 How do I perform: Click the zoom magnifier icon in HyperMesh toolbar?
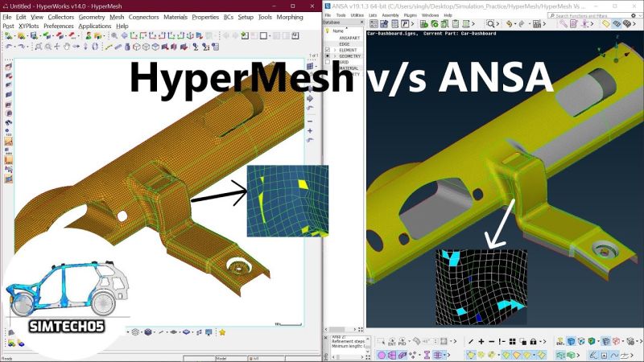tap(114, 36)
